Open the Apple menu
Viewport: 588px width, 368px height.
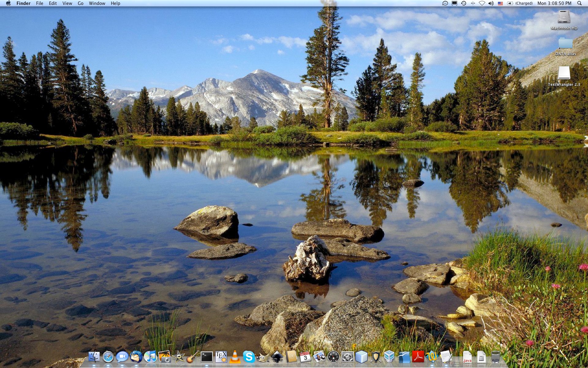8,3
